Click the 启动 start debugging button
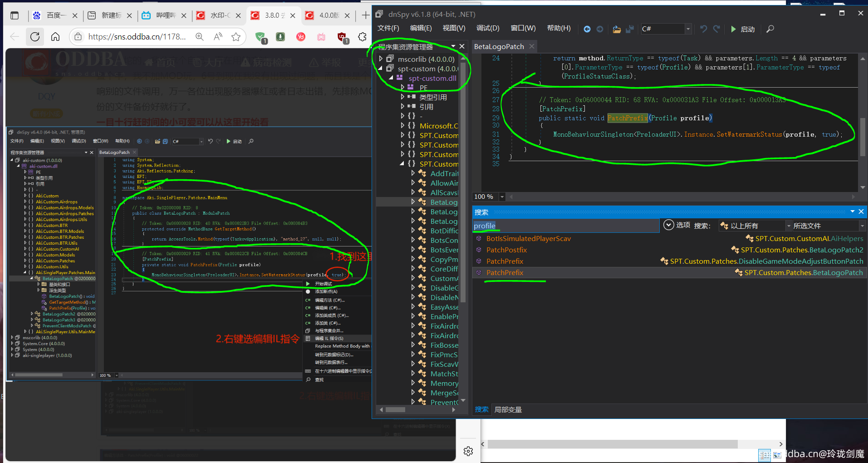Viewport: 868px width, 463px height. (743, 29)
